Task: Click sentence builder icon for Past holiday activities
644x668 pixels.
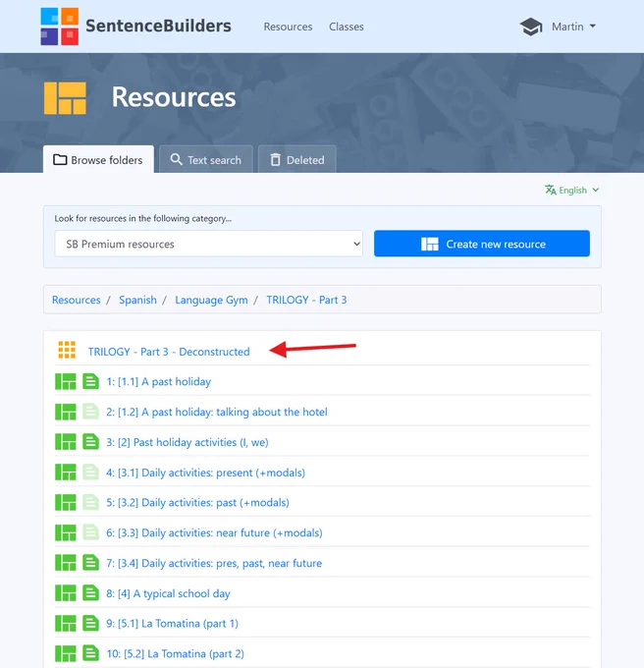Action: [66, 442]
